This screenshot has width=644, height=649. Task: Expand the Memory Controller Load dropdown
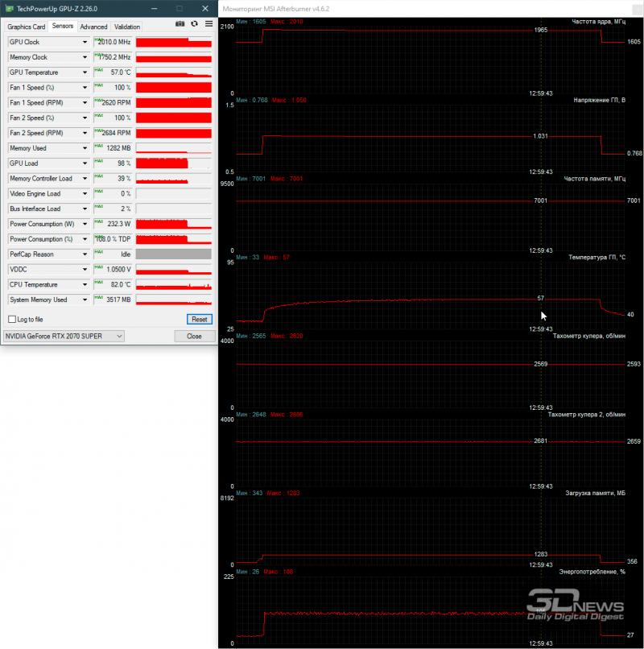coord(85,179)
